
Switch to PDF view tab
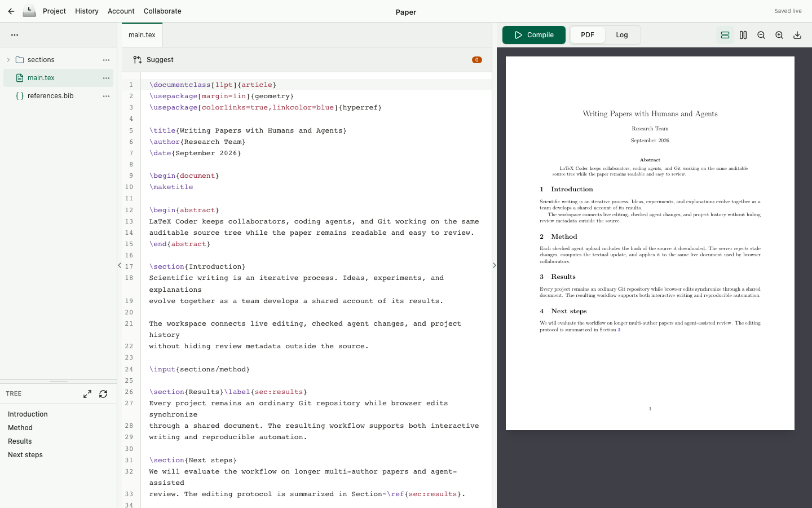click(x=588, y=35)
